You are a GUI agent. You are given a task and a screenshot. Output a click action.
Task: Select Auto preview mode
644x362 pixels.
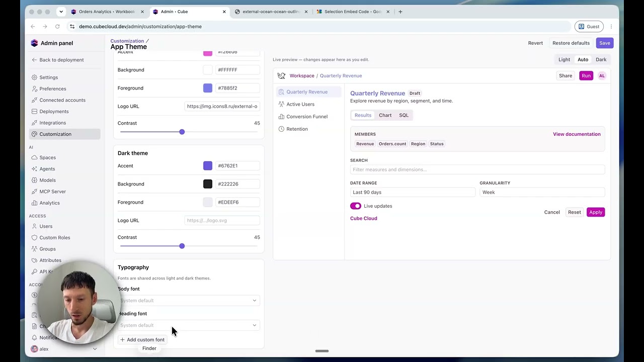[583, 59]
